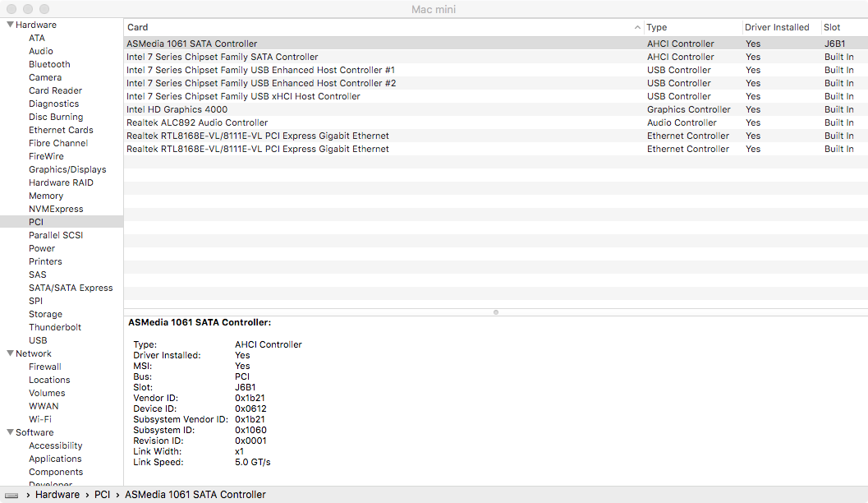The image size is (868, 503).
Task: Open Disc Burning sidebar entry
Action: coord(56,117)
